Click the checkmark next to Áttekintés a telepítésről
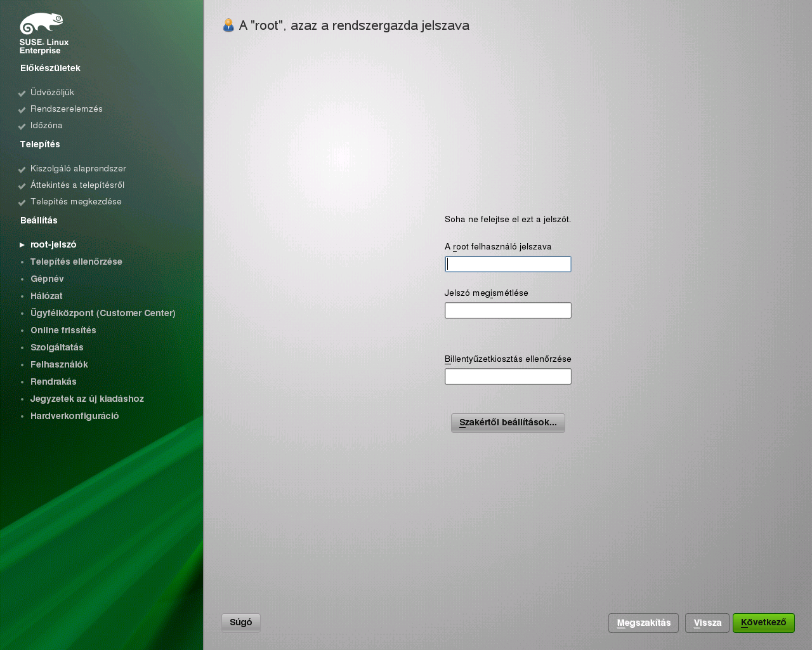Viewport: 812px width, 650px height. point(22,186)
